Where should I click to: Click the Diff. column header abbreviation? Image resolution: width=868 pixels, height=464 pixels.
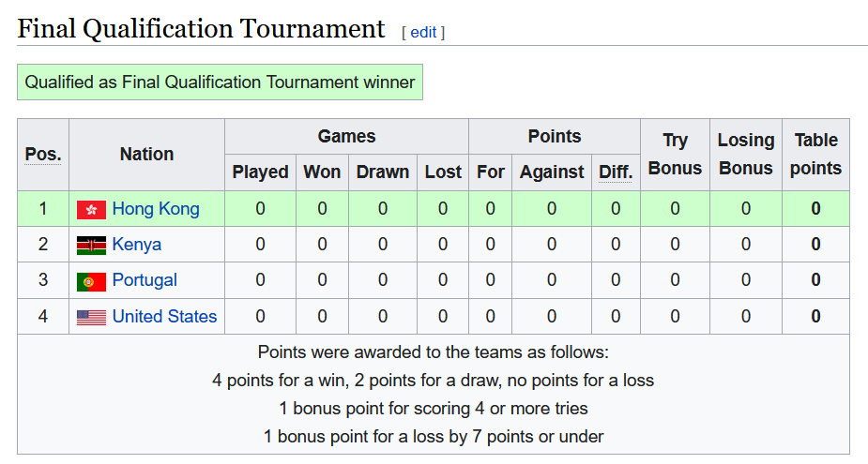[616, 172]
